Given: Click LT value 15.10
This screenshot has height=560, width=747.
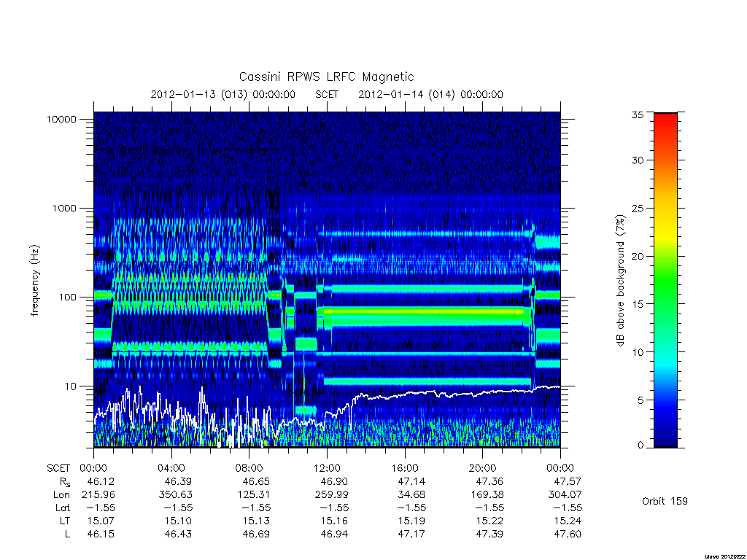Looking at the screenshot, I should [178, 521].
